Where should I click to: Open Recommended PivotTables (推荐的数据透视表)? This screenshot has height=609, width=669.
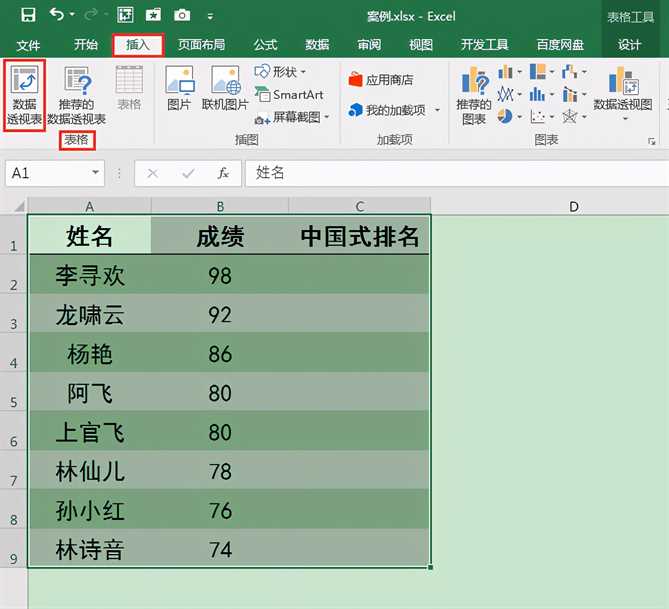[76, 94]
